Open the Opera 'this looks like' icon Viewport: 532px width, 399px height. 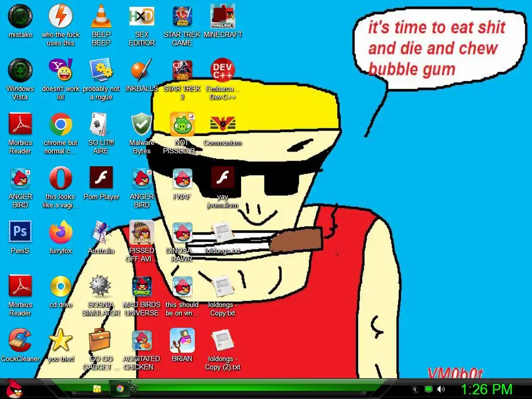60,179
